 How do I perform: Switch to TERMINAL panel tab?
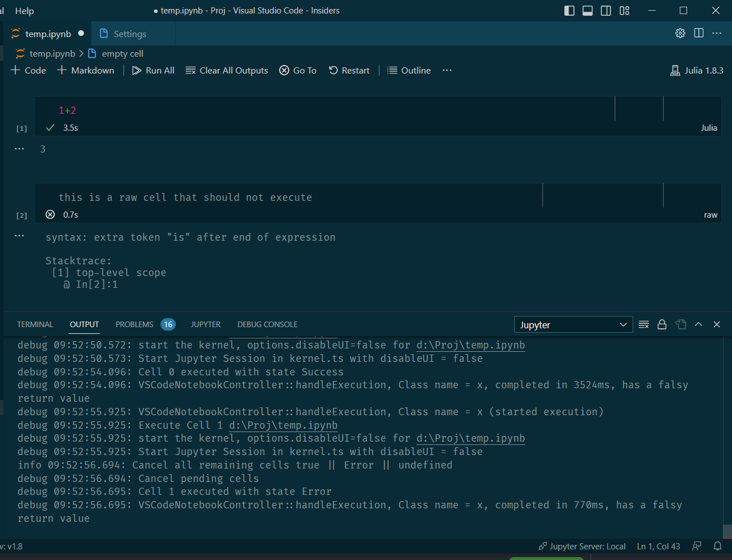pyautogui.click(x=35, y=324)
